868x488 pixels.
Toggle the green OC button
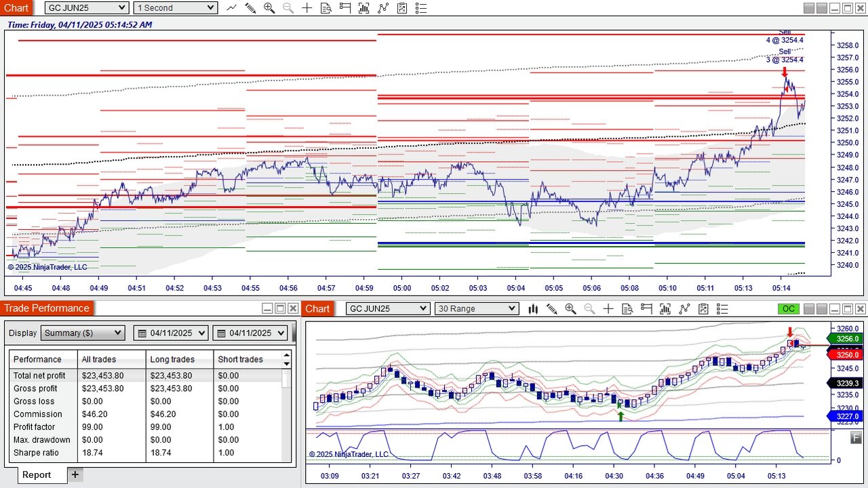(x=789, y=308)
